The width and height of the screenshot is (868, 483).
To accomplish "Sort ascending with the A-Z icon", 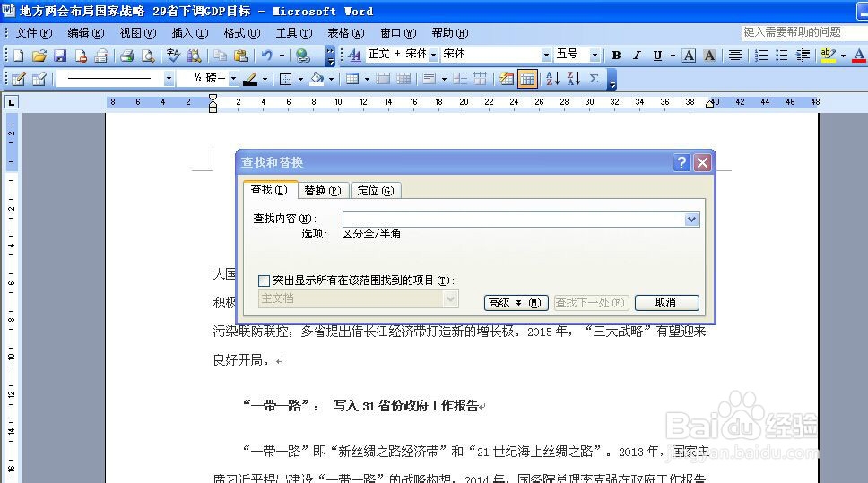I will pos(552,79).
